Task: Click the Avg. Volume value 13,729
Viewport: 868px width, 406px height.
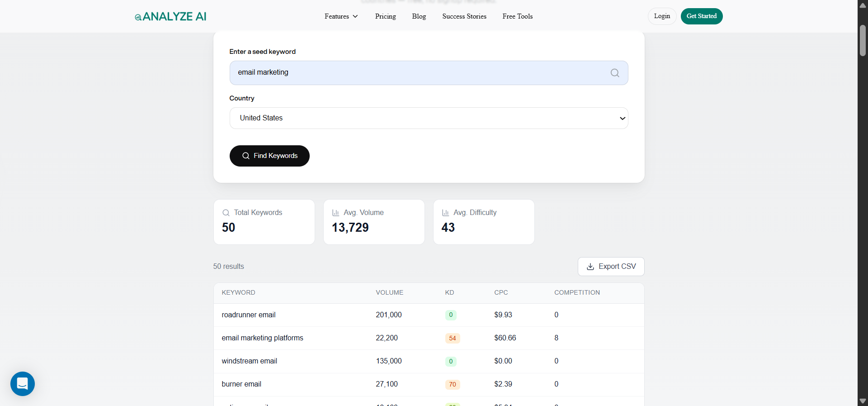Action: click(350, 228)
